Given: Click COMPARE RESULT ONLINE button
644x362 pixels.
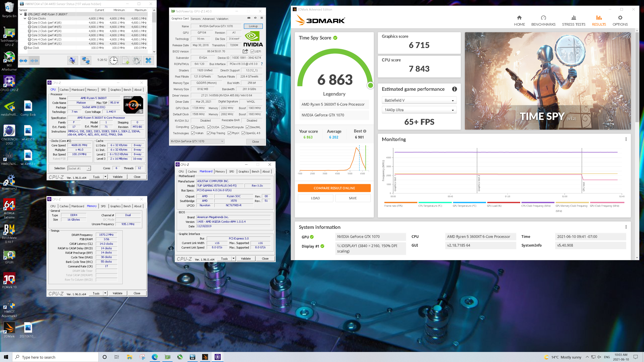Looking at the screenshot, I should coord(334,188).
